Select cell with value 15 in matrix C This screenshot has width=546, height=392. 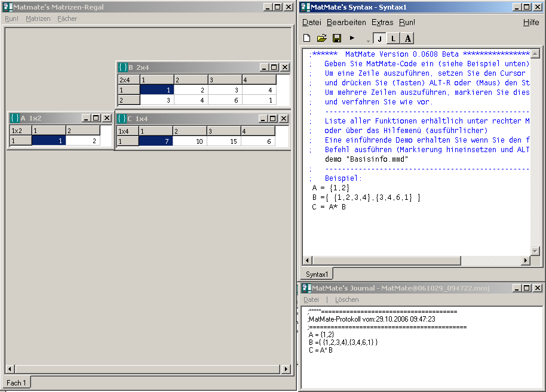coord(224,141)
